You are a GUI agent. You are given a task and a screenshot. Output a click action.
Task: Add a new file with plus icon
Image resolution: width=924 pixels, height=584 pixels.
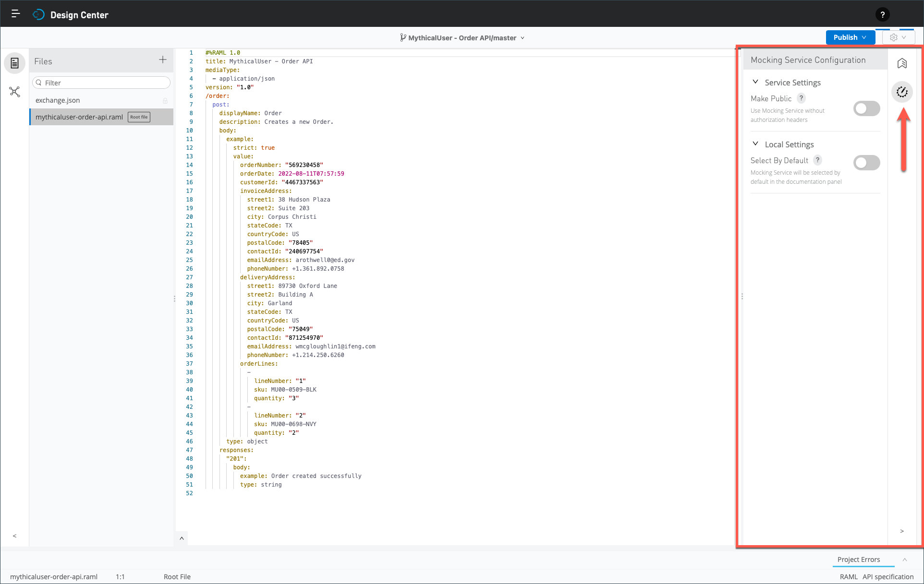click(163, 60)
